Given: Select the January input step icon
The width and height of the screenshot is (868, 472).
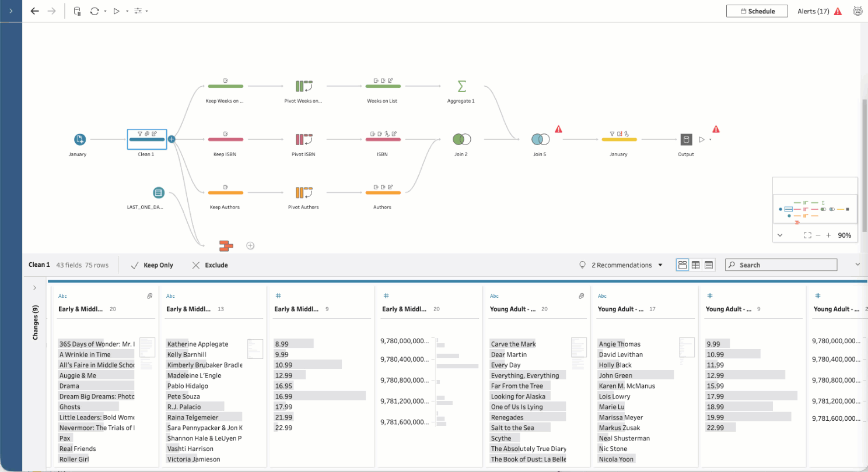Looking at the screenshot, I should [x=80, y=139].
